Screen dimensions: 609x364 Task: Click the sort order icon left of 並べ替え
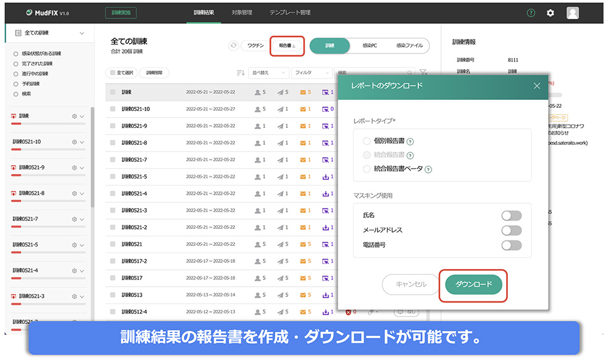pyautogui.click(x=241, y=72)
